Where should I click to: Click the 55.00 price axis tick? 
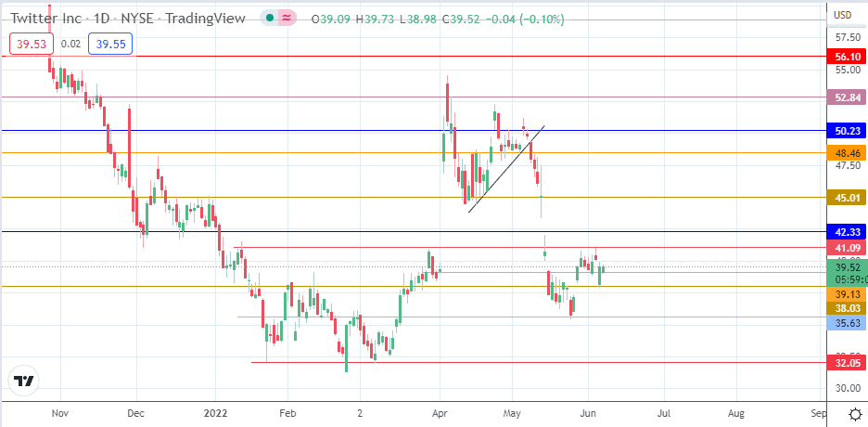click(x=848, y=70)
